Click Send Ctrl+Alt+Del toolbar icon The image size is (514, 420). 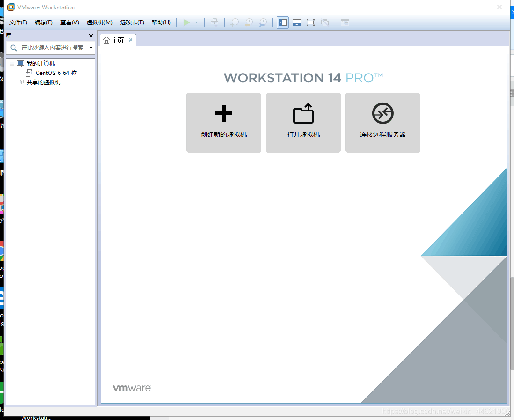click(x=214, y=22)
